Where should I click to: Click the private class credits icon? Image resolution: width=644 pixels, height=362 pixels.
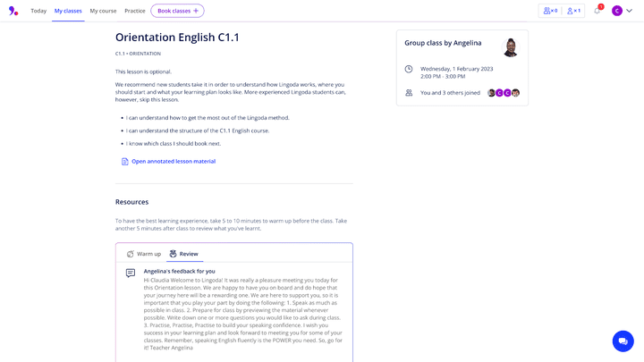pyautogui.click(x=573, y=11)
